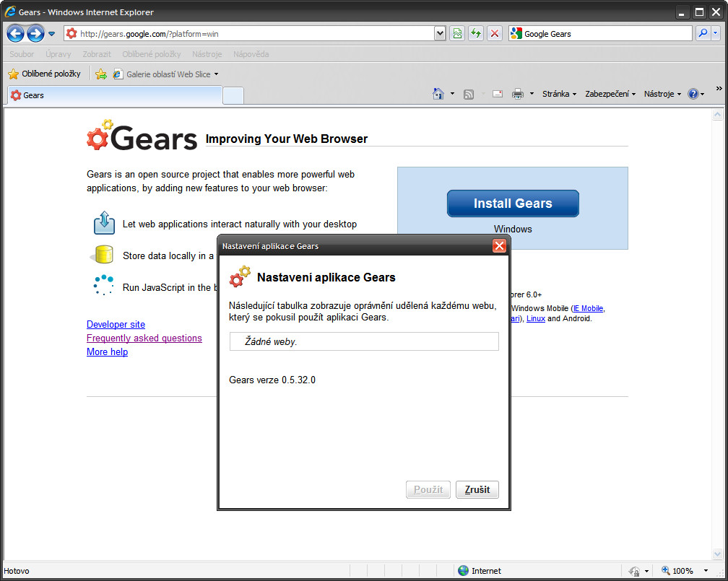728x581 pixels.
Task: Click the Zrušit button
Action: (477, 489)
